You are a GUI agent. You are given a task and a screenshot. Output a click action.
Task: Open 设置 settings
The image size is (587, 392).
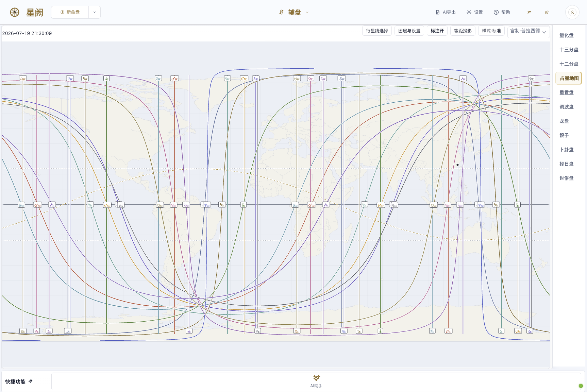[x=475, y=12]
